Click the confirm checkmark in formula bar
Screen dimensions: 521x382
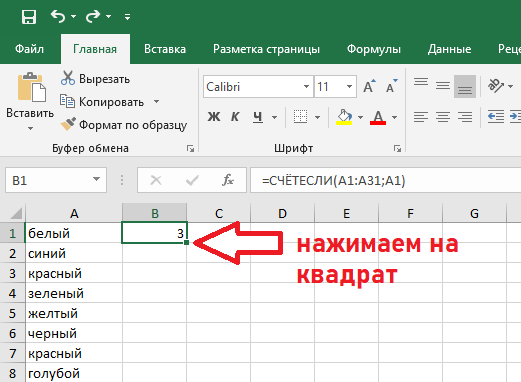coord(192,180)
